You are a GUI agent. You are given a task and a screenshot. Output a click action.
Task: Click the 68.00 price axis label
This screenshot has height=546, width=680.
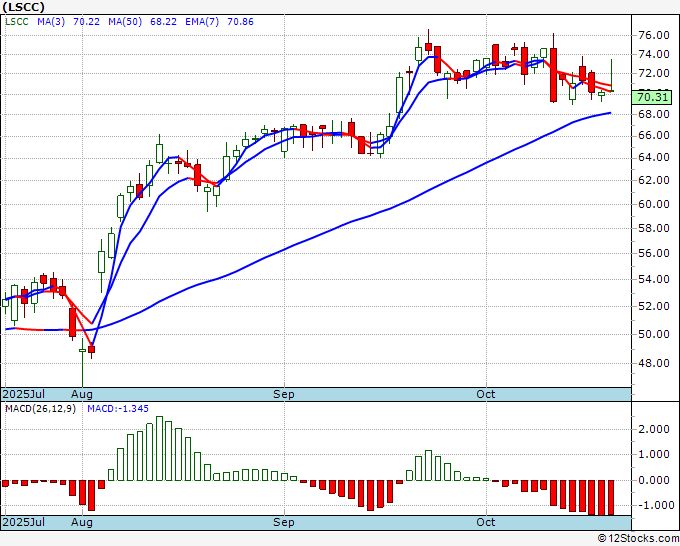click(x=654, y=114)
